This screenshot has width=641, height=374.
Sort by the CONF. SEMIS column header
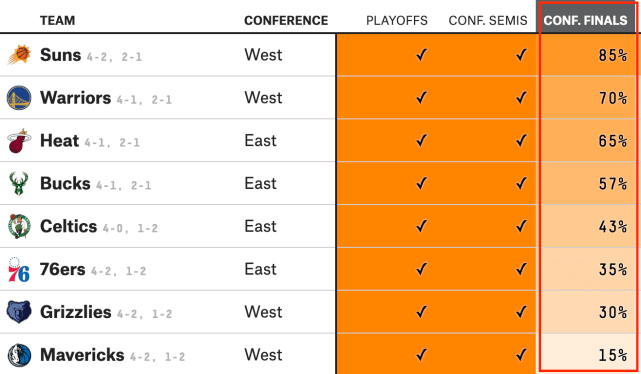point(488,20)
